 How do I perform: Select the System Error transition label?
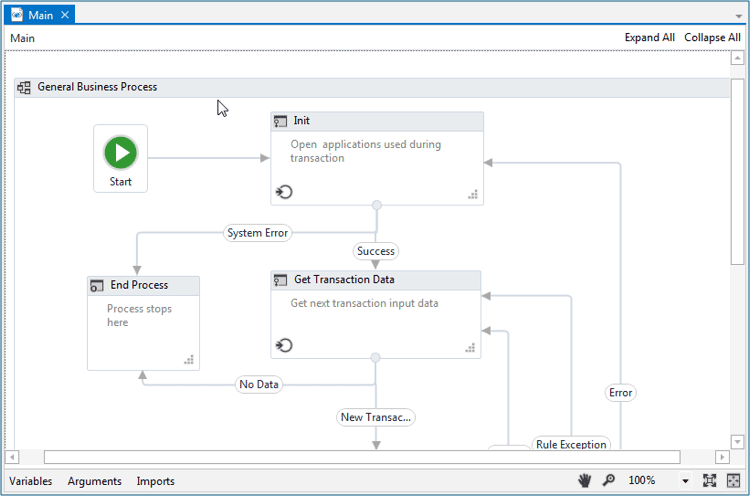[x=257, y=233]
